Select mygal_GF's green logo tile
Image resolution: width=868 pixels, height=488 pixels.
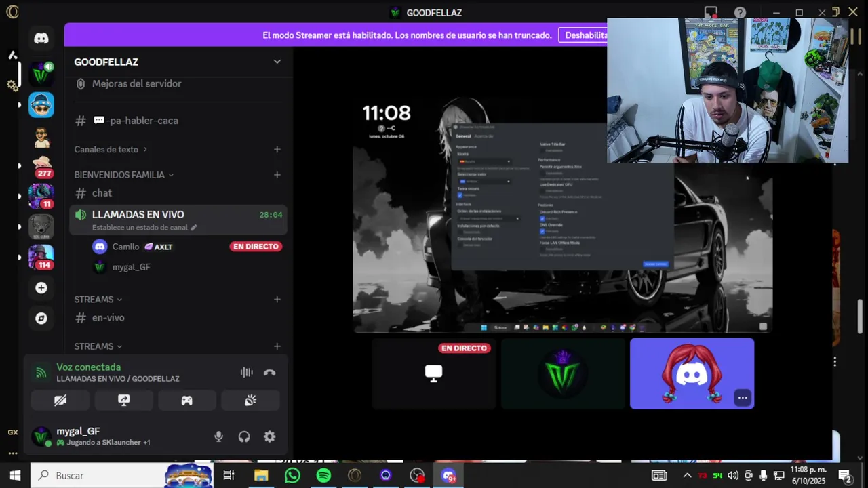pyautogui.click(x=563, y=373)
